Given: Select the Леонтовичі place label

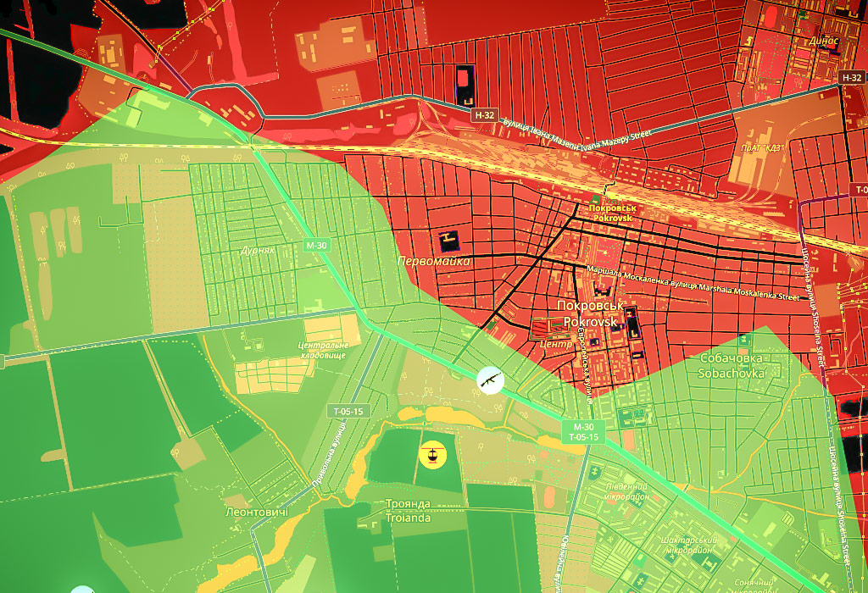Looking at the screenshot, I should (258, 512).
